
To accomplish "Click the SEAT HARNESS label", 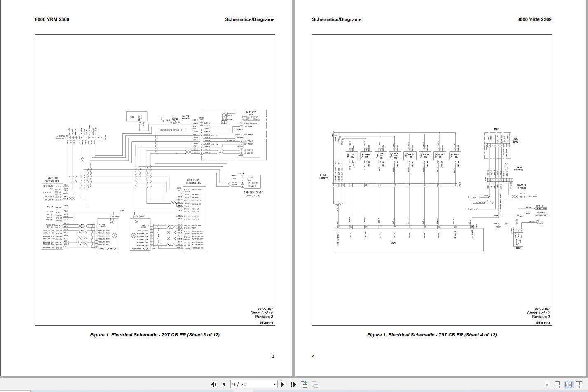I will click(518, 169).
